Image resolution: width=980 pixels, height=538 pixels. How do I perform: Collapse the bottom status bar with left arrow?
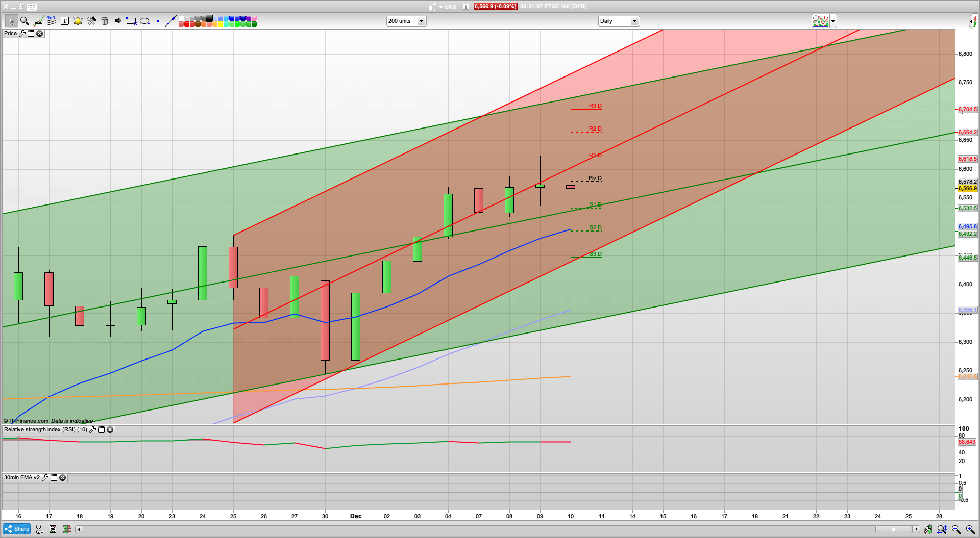click(79, 529)
